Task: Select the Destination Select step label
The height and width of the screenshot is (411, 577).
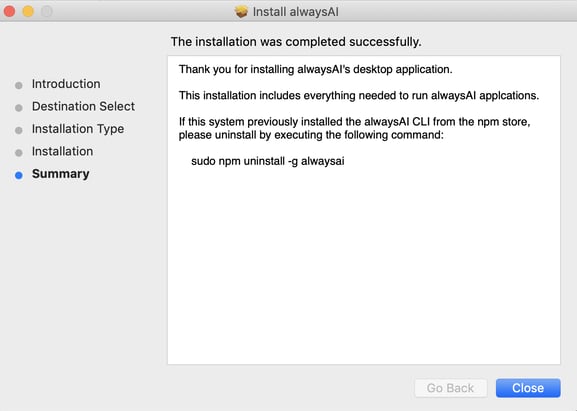Action: tap(84, 106)
